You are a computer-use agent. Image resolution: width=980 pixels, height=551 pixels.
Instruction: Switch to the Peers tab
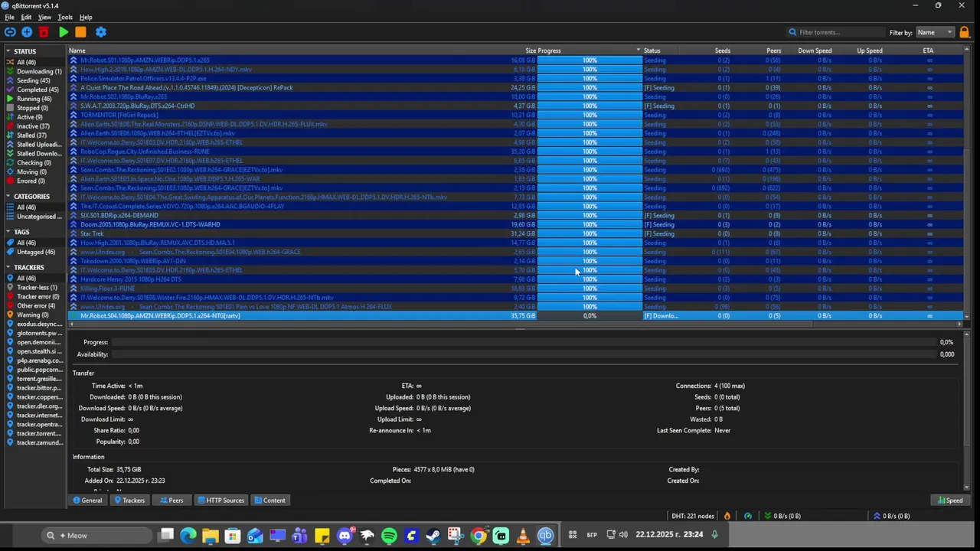pyautogui.click(x=171, y=500)
